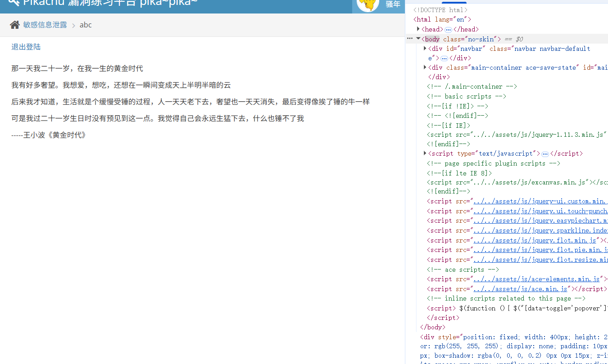Click the ellipsis badge in the navbar div
608x364 pixels.
[444, 58]
